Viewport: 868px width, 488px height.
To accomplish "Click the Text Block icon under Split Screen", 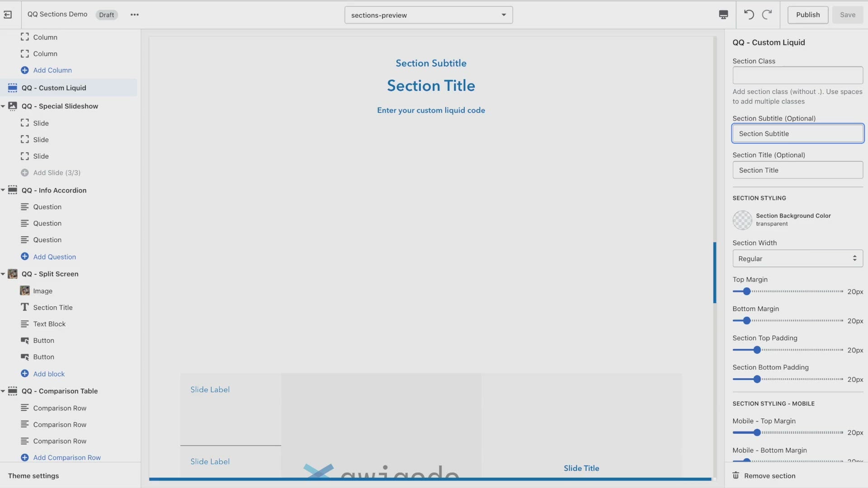I will (x=25, y=324).
